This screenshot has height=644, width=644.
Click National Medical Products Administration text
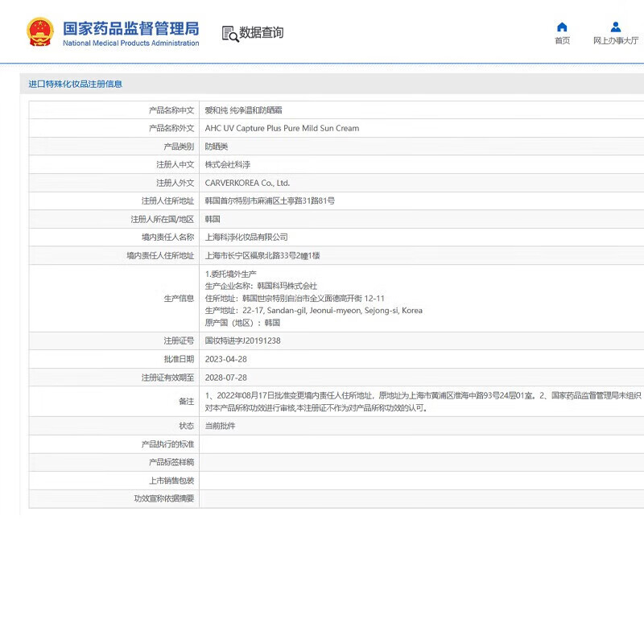tap(131, 43)
